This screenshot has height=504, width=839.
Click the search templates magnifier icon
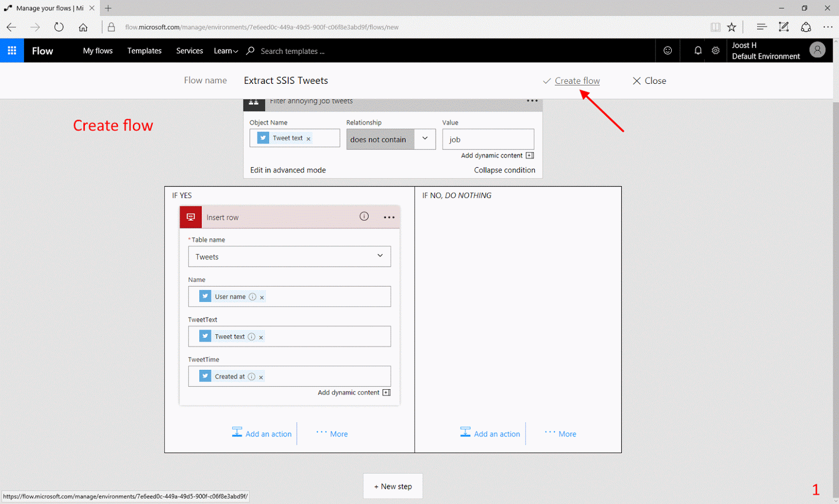click(250, 51)
